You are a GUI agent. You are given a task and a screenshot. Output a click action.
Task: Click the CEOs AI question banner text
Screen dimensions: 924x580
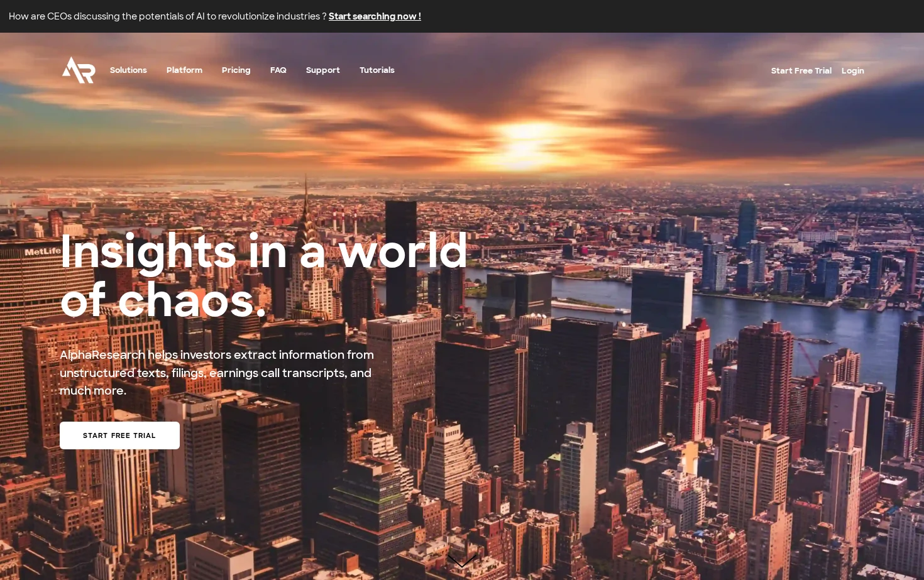(168, 16)
